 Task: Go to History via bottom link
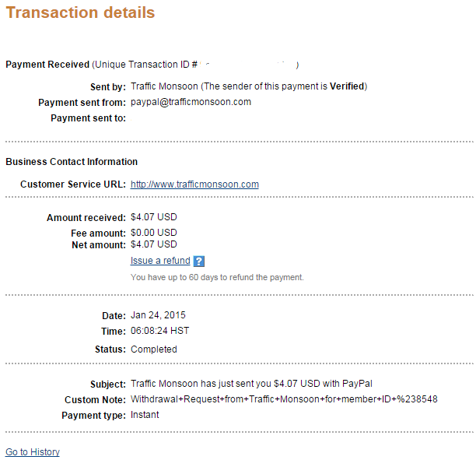click(x=33, y=452)
